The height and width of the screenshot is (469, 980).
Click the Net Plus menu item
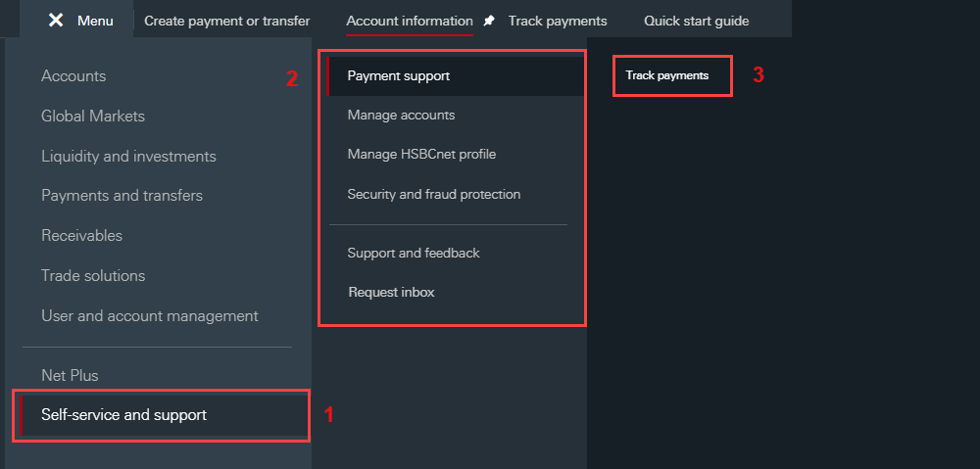(70, 376)
